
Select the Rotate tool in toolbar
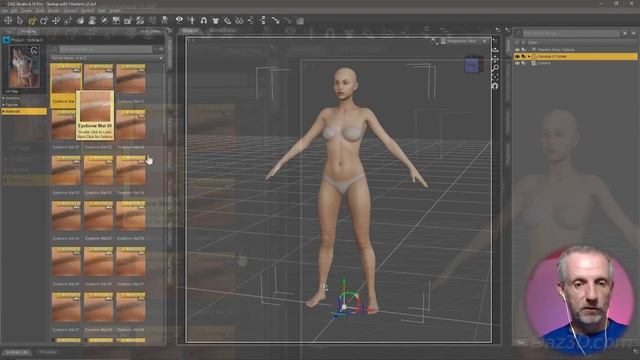point(44,20)
